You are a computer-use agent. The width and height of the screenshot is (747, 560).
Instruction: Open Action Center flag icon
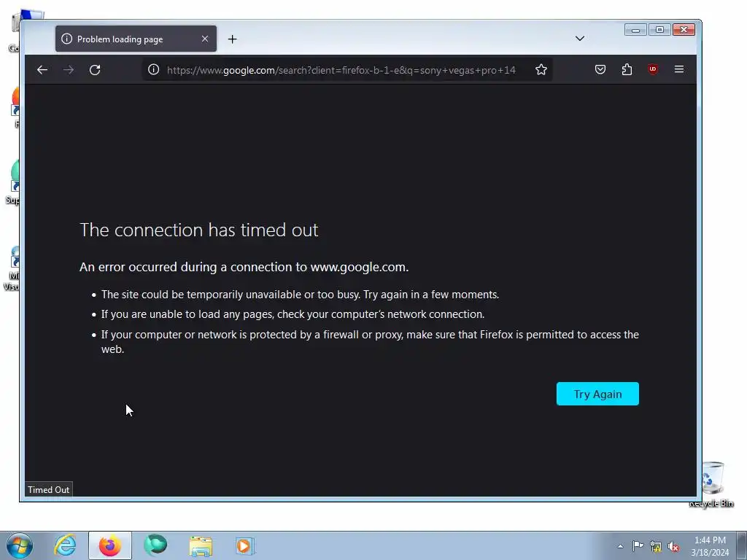[x=638, y=546]
